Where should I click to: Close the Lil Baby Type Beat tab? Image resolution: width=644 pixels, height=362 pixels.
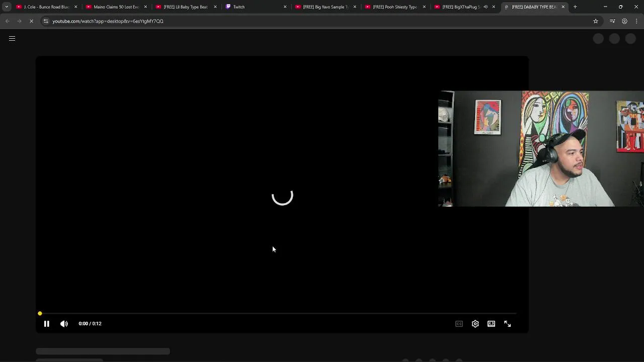click(x=215, y=7)
